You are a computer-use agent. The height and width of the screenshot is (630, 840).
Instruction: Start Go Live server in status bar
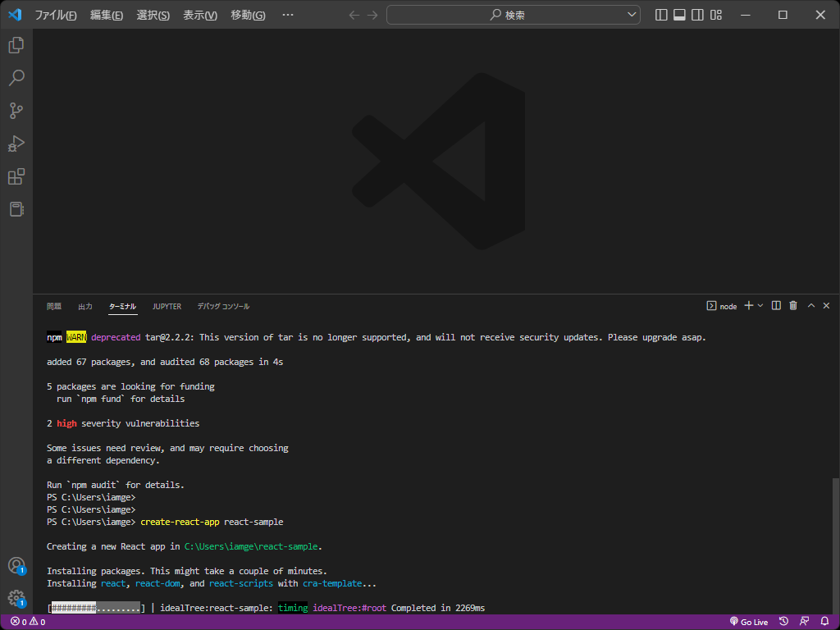click(748, 622)
